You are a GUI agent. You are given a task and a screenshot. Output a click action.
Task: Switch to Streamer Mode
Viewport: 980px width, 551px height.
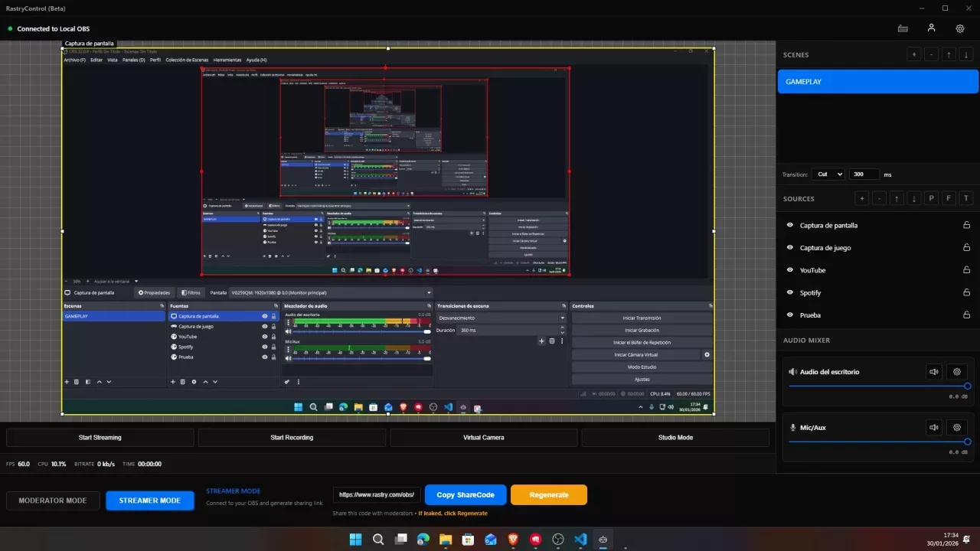(150, 500)
